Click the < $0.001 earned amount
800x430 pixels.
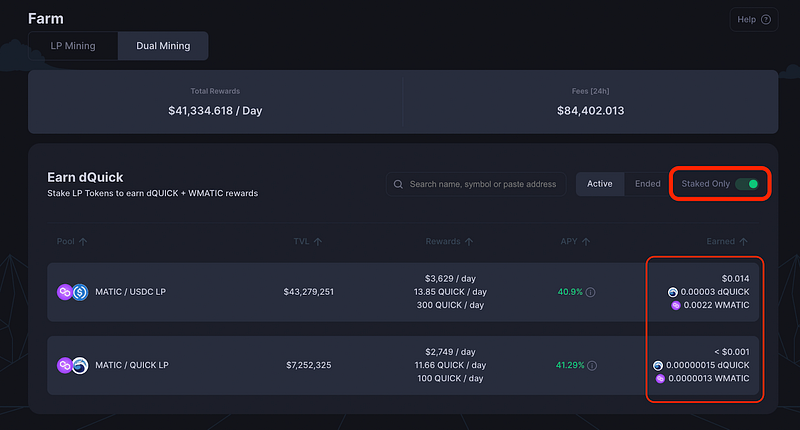click(x=732, y=352)
